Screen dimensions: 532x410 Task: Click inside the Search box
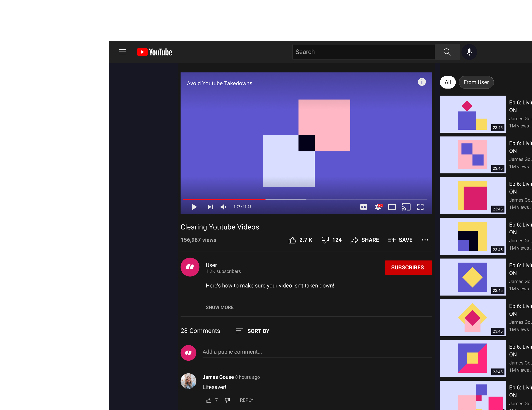[364, 52]
